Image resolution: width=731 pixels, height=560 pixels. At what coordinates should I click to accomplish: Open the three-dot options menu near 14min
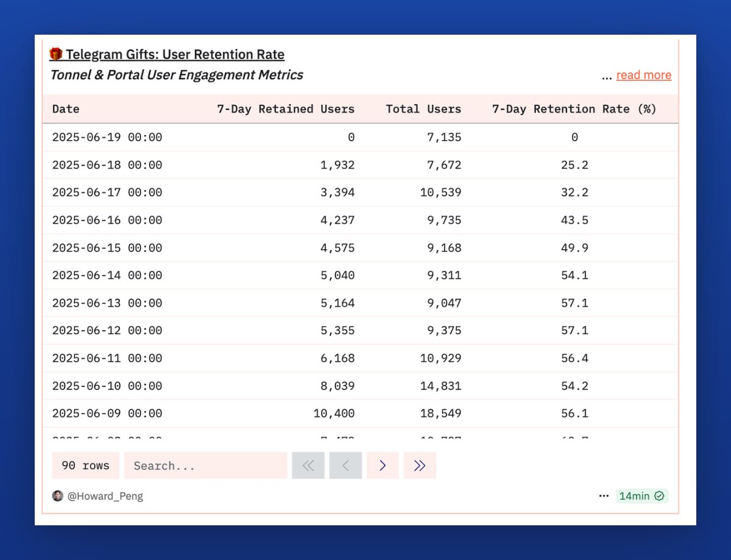point(604,496)
